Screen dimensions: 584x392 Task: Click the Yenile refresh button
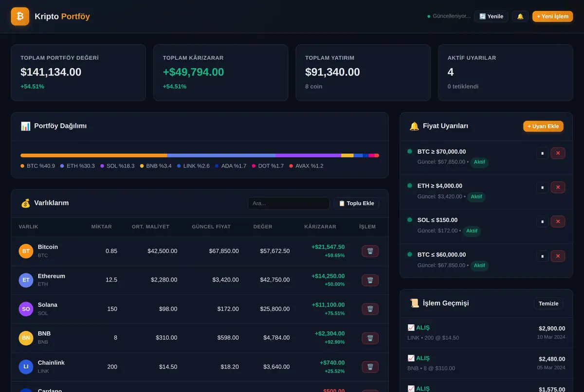491,17
